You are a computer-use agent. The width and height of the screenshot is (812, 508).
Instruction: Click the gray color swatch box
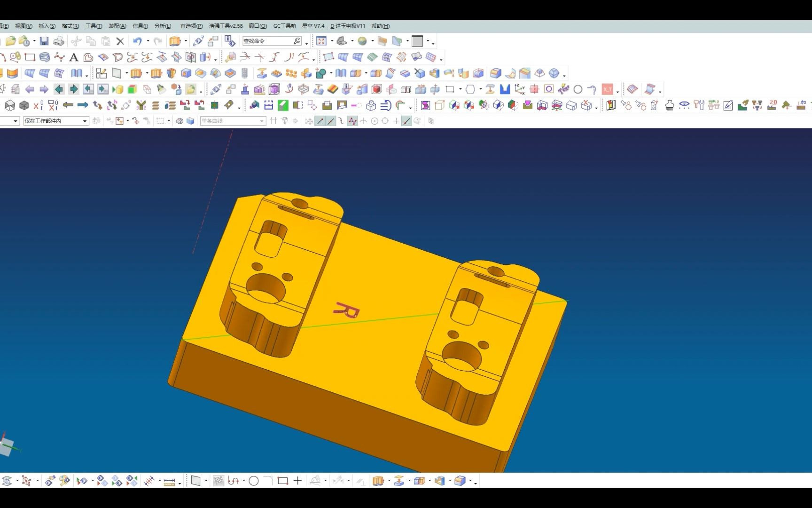click(417, 41)
